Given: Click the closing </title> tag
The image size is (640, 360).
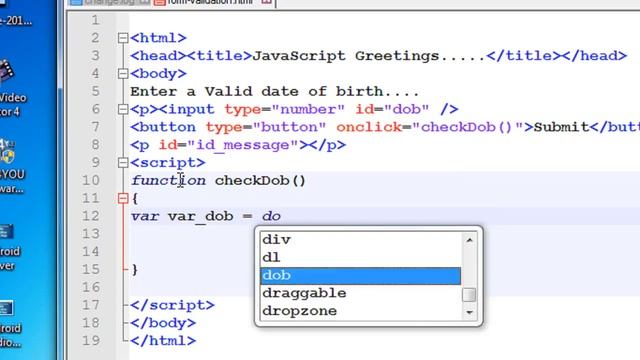Looking at the screenshot, I should (524, 56).
